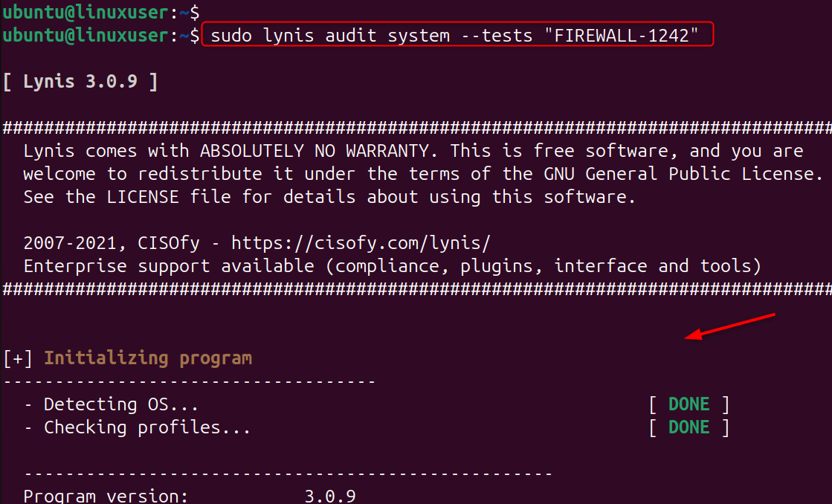
Task: Click the cisofy.com/lynis URL link
Action: pos(361,243)
